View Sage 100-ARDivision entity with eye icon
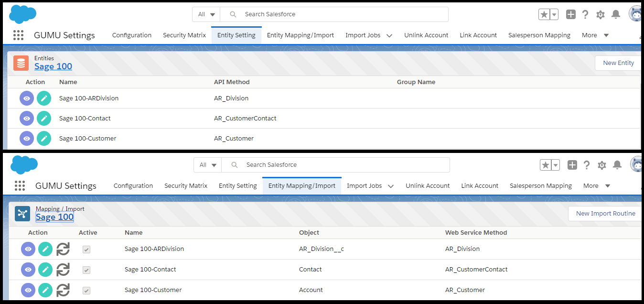 click(27, 98)
